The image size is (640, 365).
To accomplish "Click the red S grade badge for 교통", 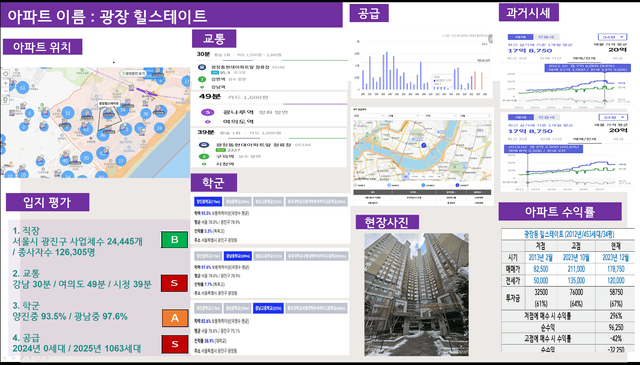I will [x=174, y=283].
